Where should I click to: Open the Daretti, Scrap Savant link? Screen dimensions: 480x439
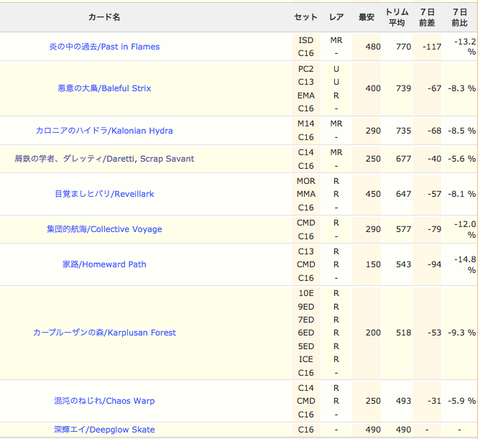104,159
